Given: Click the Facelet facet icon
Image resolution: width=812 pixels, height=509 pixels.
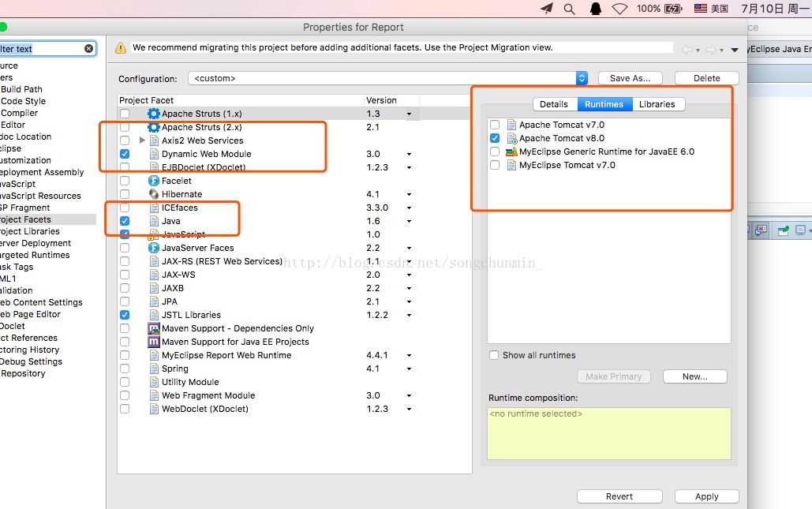Looking at the screenshot, I should pyautogui.click(x=153, y=181).
